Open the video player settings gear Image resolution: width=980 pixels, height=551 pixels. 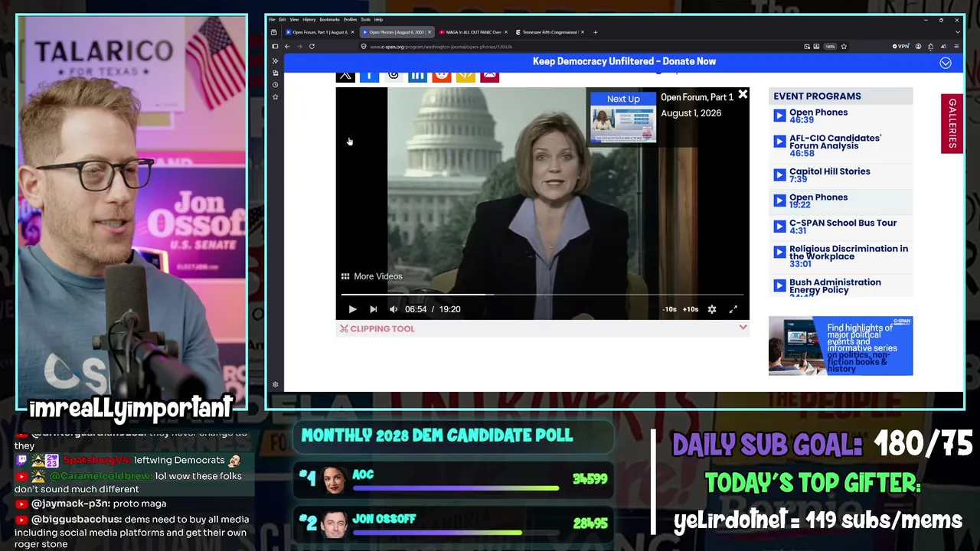712,309
